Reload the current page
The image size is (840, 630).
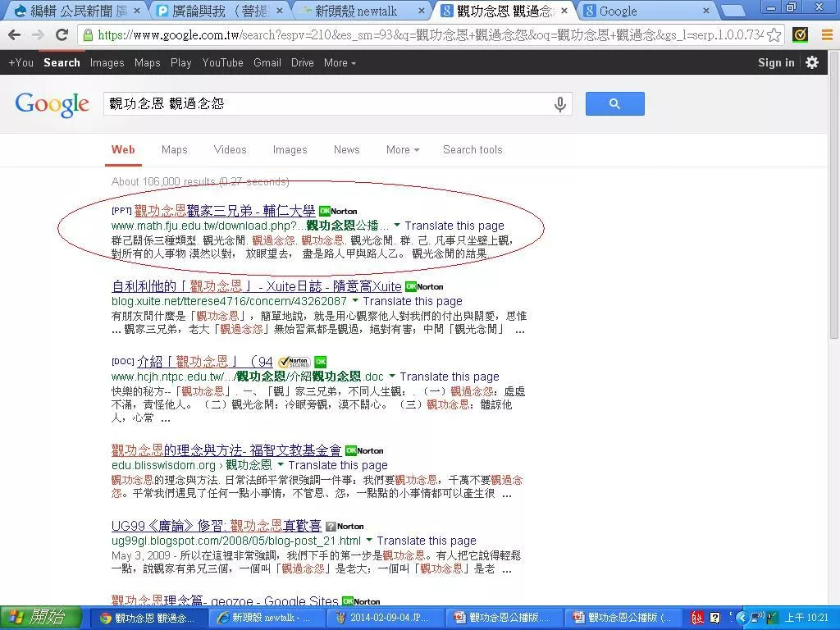(x=62, y=35)
